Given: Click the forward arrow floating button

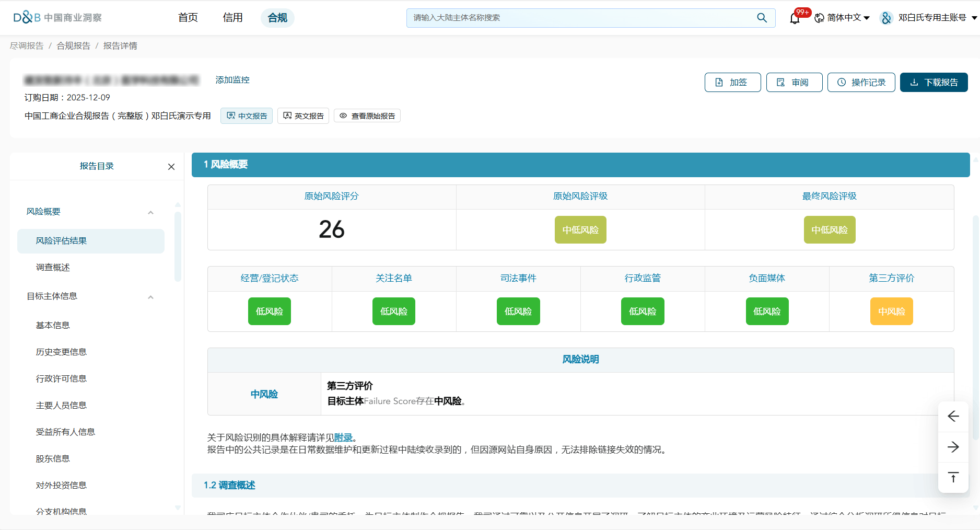Looking at the screenshot, I should pos(953,447).
